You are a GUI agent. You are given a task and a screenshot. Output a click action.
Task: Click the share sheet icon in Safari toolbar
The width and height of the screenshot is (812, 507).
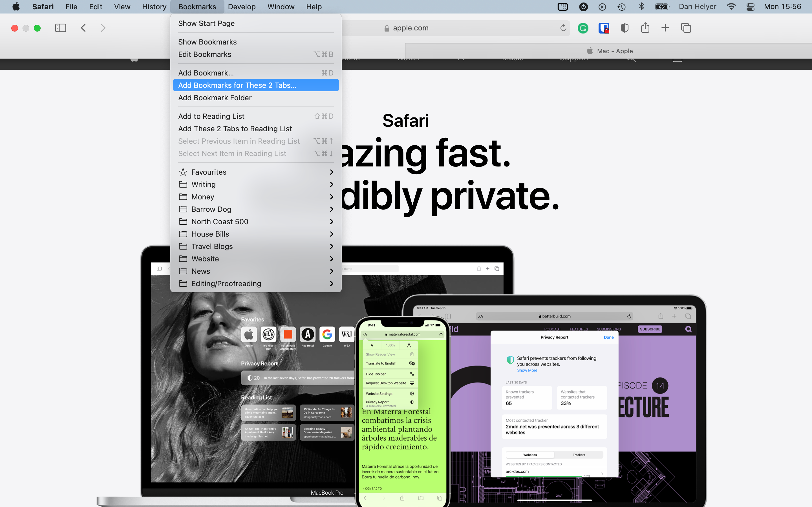[x=645, y=27]
